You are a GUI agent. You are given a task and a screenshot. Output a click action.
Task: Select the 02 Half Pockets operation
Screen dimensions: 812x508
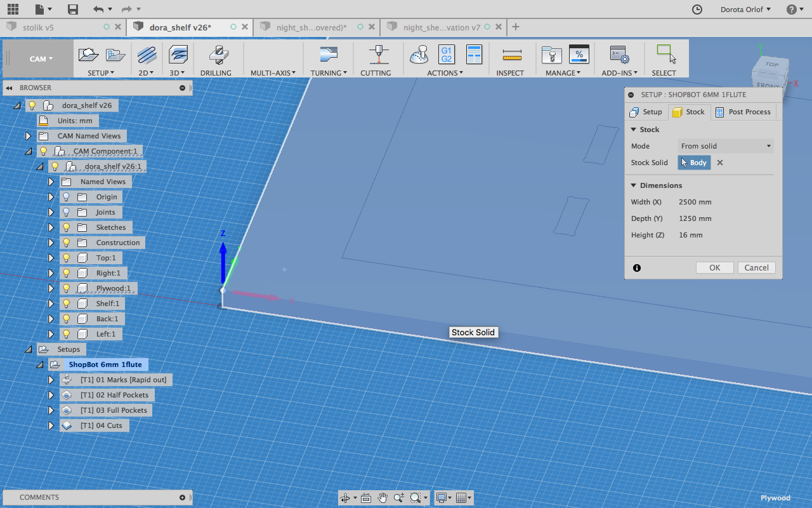pos(114,395)
